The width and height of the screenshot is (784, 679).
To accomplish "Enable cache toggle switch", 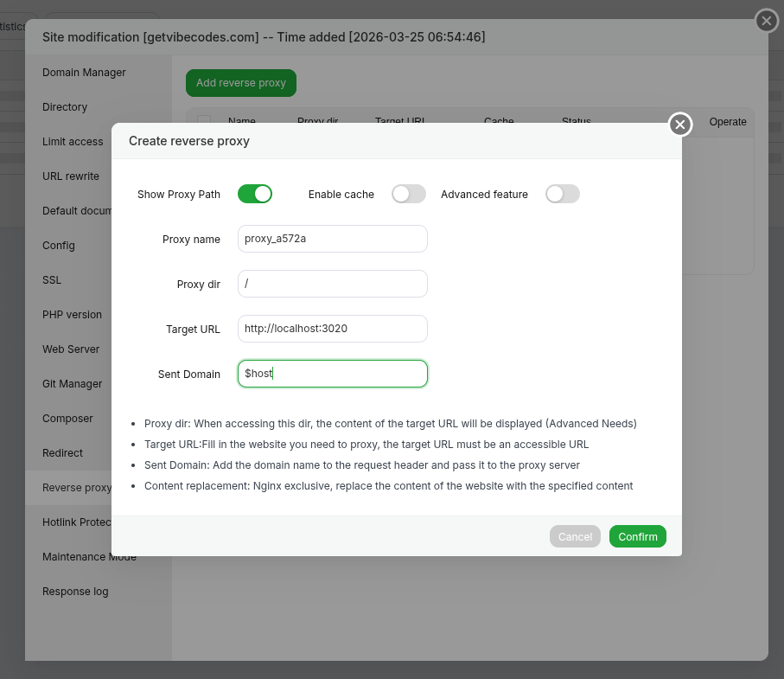I will pos(409,194).
